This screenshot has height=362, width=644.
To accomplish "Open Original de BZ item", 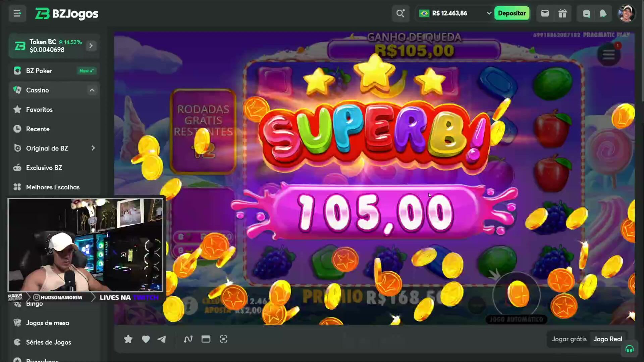I will (x=54, y=148).
